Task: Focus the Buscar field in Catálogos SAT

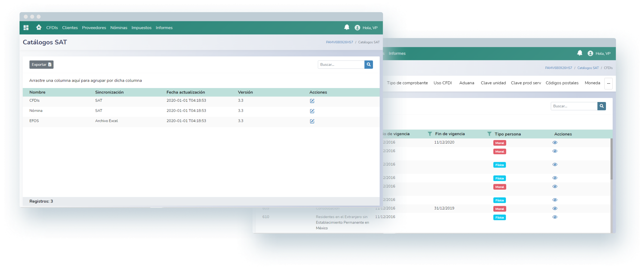Action: 341,64
